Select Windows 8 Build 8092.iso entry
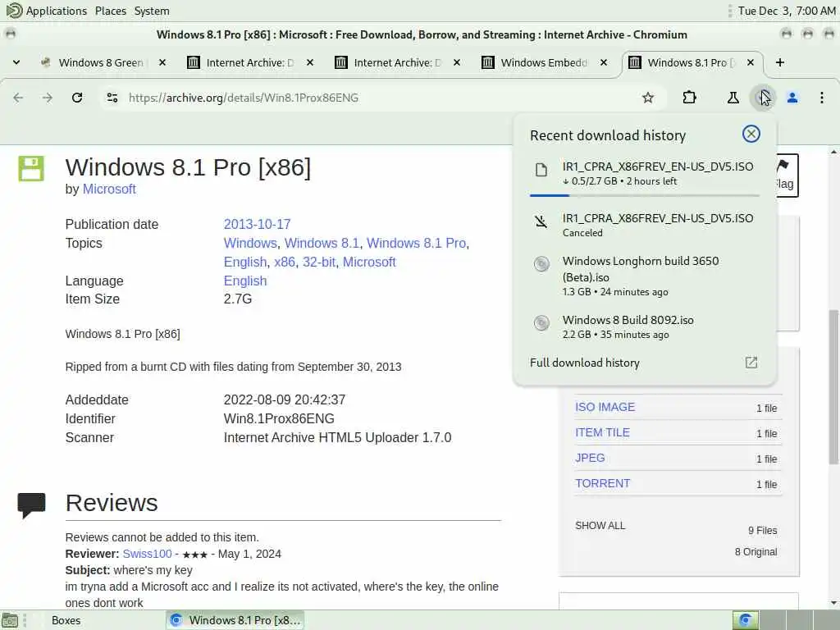The image size is (840, 630). (645, 326)
